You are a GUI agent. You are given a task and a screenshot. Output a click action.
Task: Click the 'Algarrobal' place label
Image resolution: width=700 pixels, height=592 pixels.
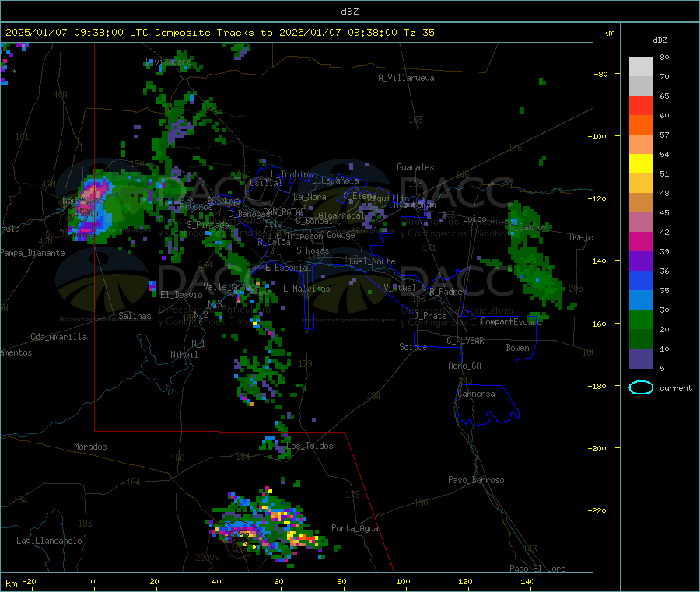[x=341, y=215]
